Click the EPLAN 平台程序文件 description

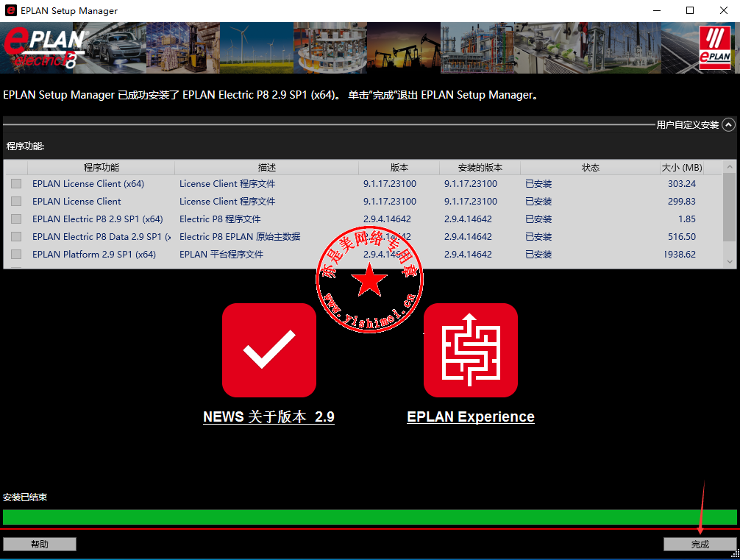pos(221,254)
